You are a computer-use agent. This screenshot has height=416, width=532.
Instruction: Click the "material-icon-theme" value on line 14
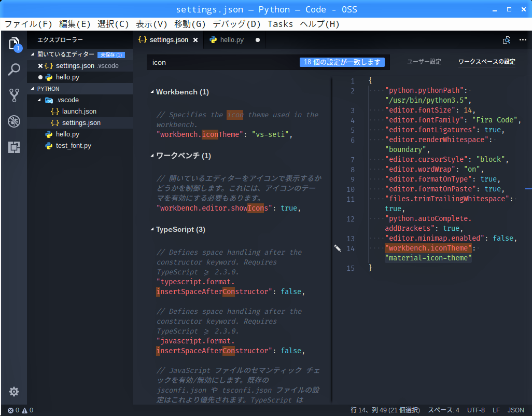coord(428,258)
